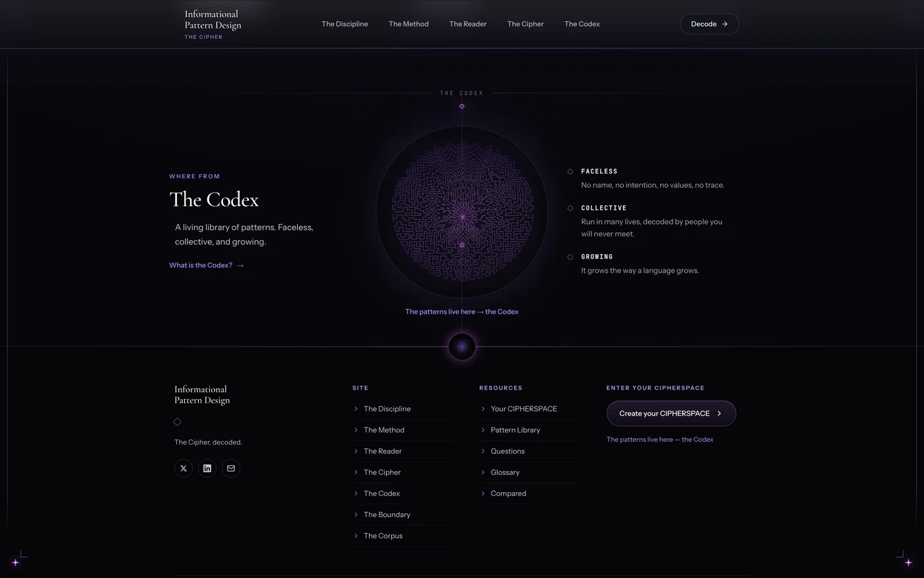This screenshot has width=924, height=578.
Task: Click the chevron before The Corpus
Action: coord(356,536)
